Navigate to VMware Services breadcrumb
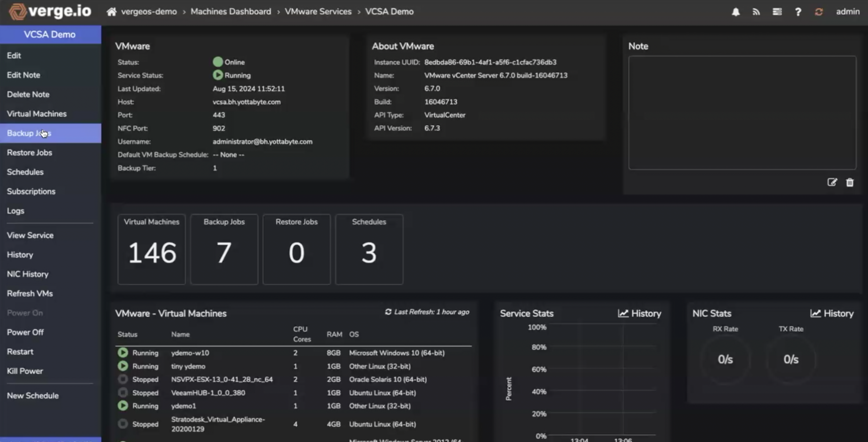 tap(318, 11)
